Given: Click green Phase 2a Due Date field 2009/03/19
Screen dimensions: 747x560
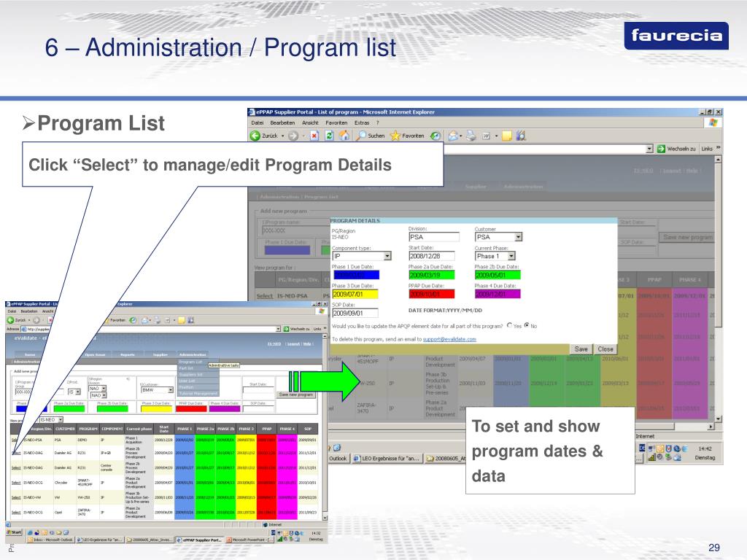Looking at the screenshot, I should [x=431, y=275].
